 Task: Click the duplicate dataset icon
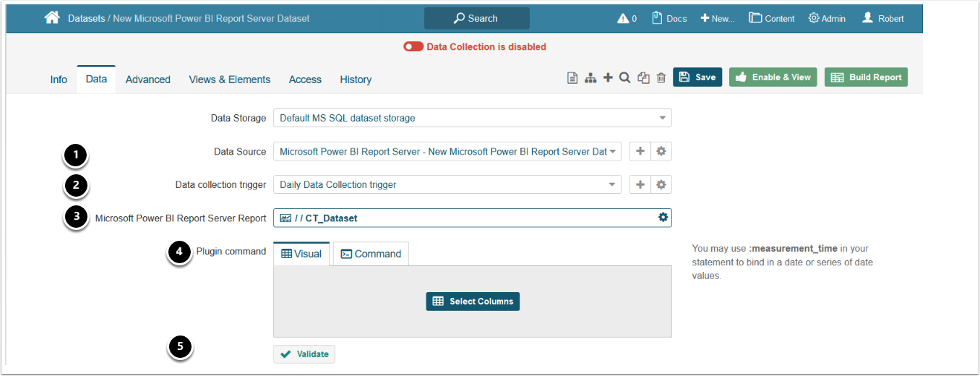pos(643,78)
